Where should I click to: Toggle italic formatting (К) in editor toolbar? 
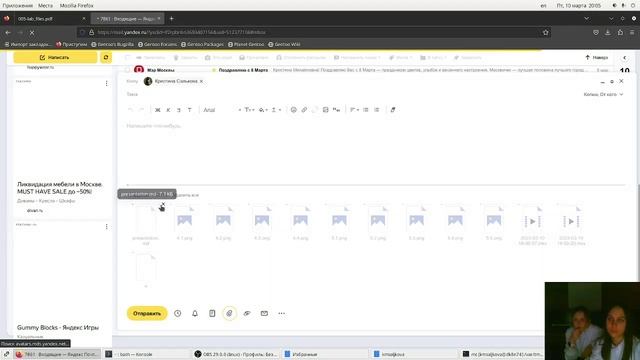[168, 110]
